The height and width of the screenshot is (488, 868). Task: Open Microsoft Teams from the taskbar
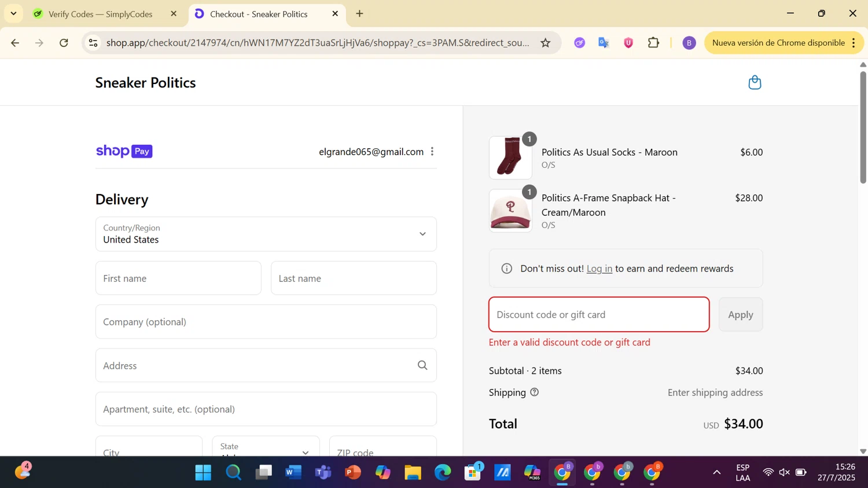tap(323, 473)
